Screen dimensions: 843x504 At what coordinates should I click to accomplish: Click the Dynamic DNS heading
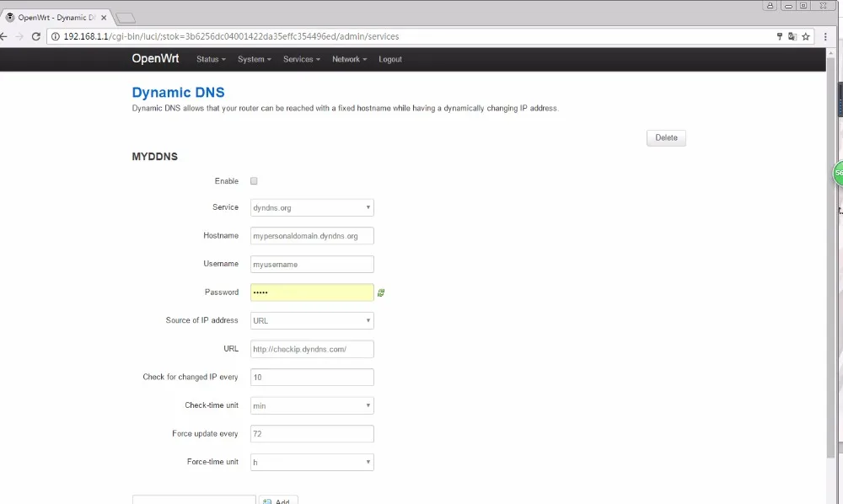coord(179,93)
